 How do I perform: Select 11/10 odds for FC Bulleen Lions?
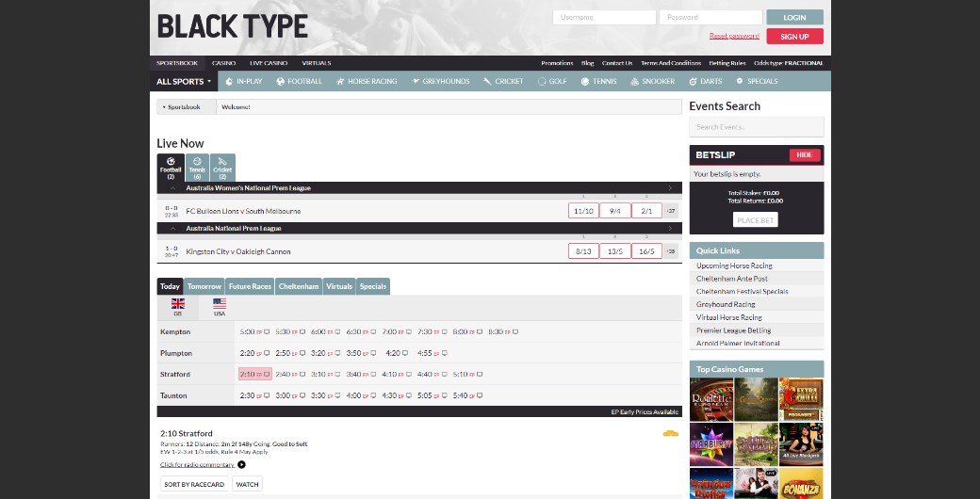(583, 211)
